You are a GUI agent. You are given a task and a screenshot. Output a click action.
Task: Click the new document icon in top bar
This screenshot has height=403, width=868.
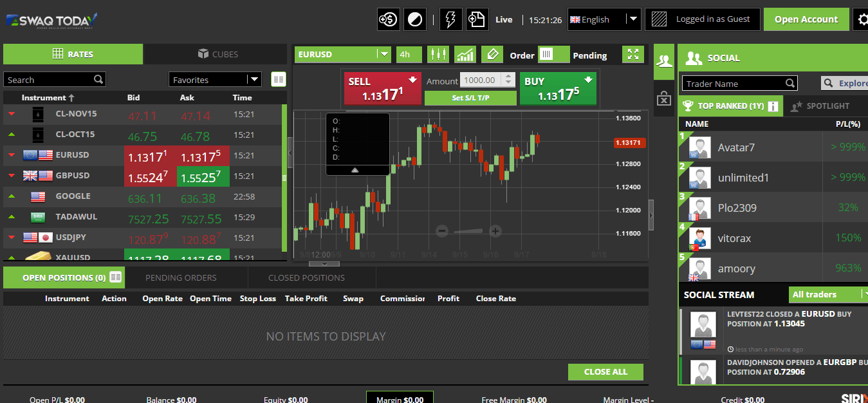tap(477, 19)
